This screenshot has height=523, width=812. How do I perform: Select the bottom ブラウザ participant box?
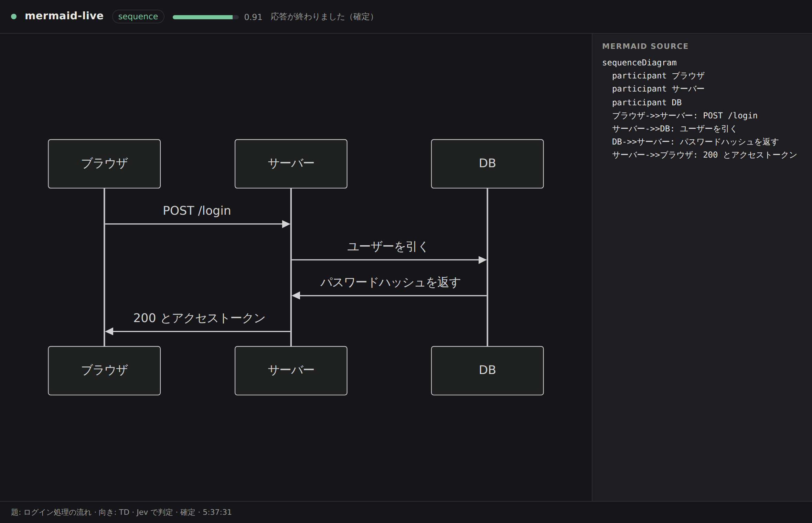coord(104,371)
